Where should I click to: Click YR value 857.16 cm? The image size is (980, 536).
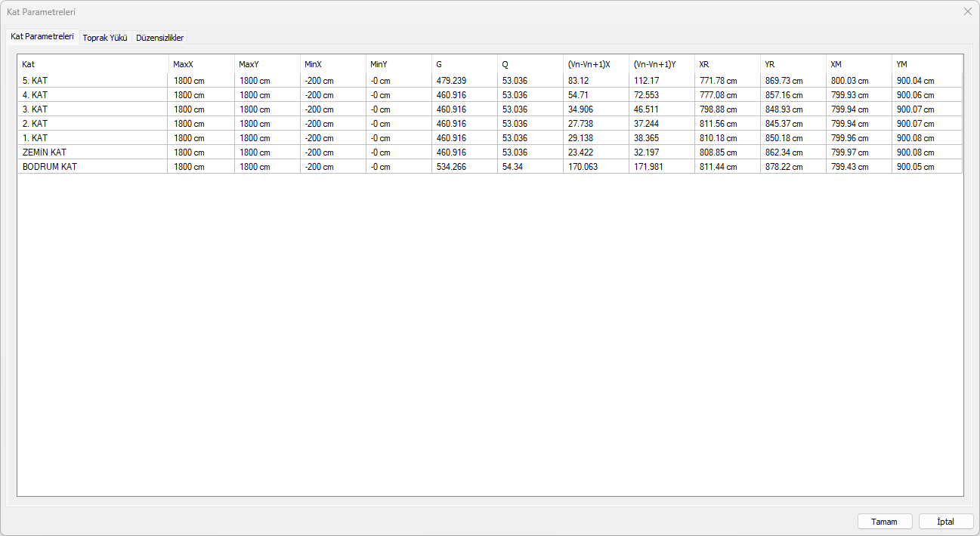coord(793,95)
